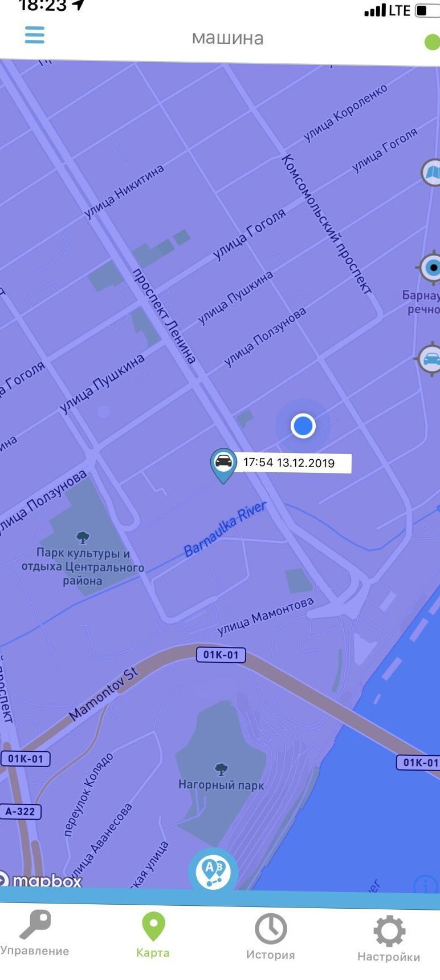Open map attribution info icon
The image size is (440, 980).
click(425, 885)
